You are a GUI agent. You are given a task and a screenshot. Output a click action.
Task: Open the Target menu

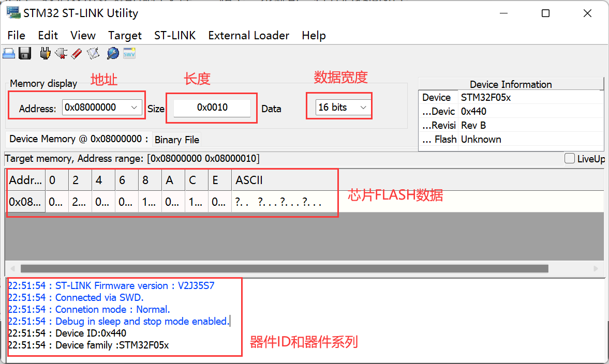point(125,36)
